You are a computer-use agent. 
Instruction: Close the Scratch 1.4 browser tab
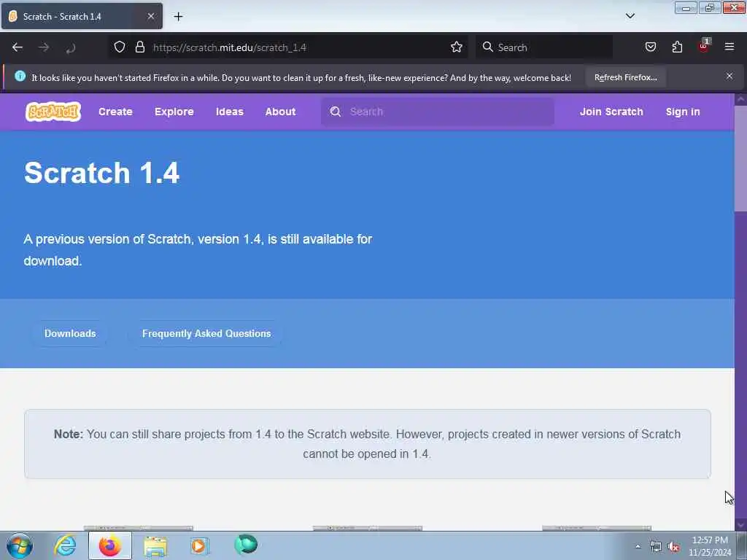tap(150, 16)
